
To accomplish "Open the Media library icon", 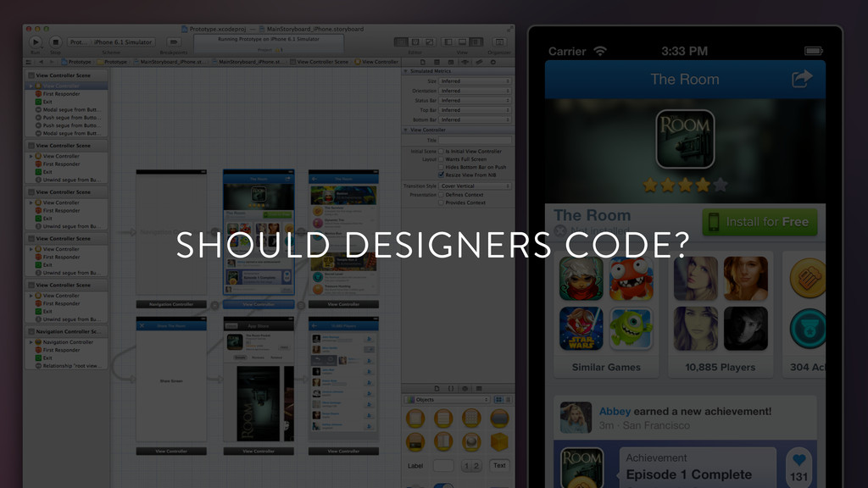I will 479,388.
